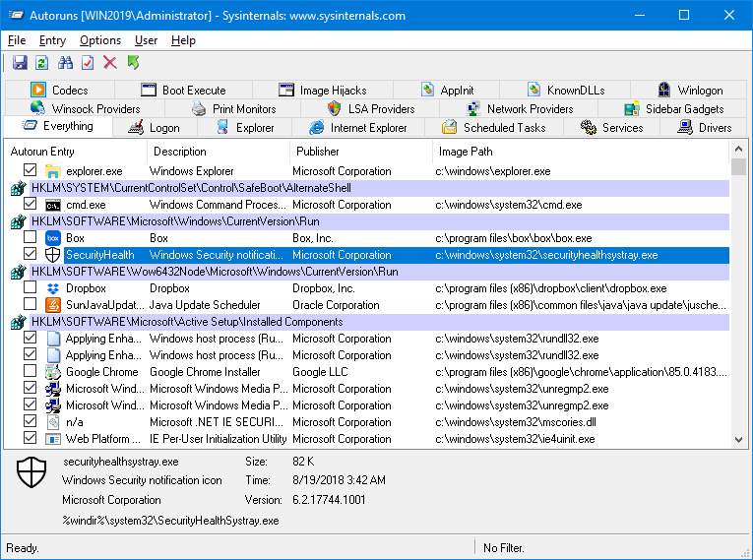Open the Options menu
The height and width of the screenshot is (560, 753).
click(99, 40)
